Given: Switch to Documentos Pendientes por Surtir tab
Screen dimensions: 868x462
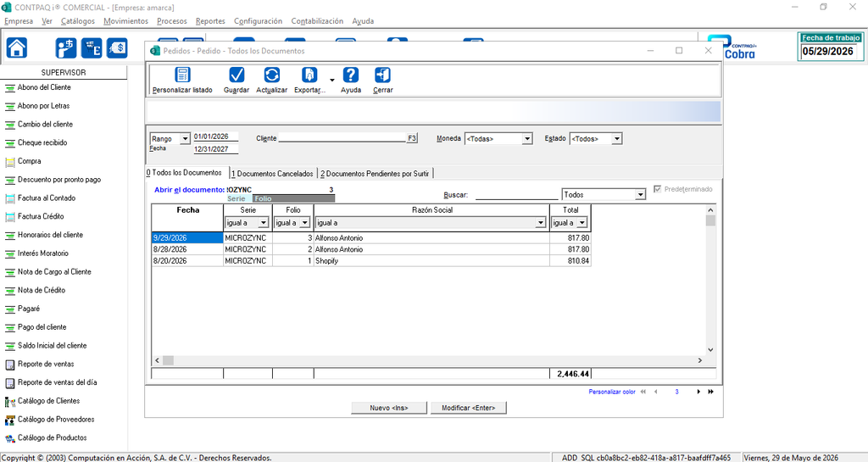Looking at the screenshot, I should coord(375,174).
